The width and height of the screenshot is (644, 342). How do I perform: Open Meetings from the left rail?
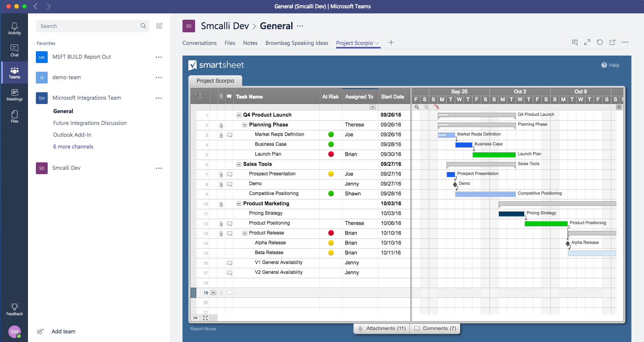point(14,95)
